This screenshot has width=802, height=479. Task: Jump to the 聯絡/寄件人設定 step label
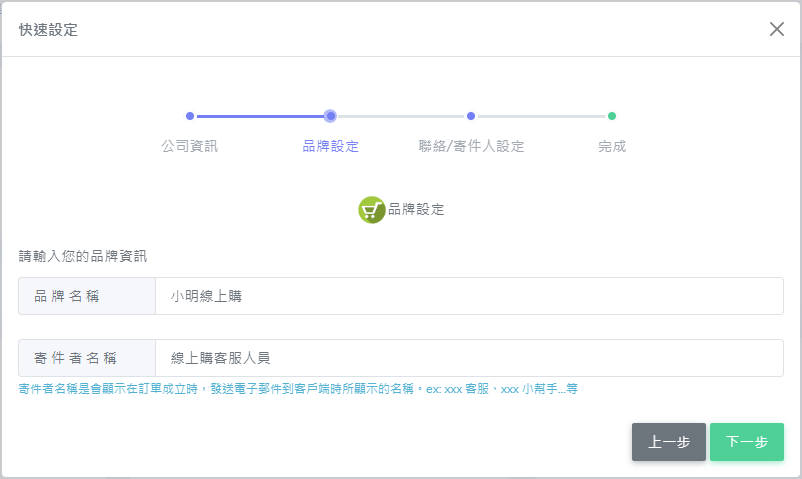tap(471, 146)
